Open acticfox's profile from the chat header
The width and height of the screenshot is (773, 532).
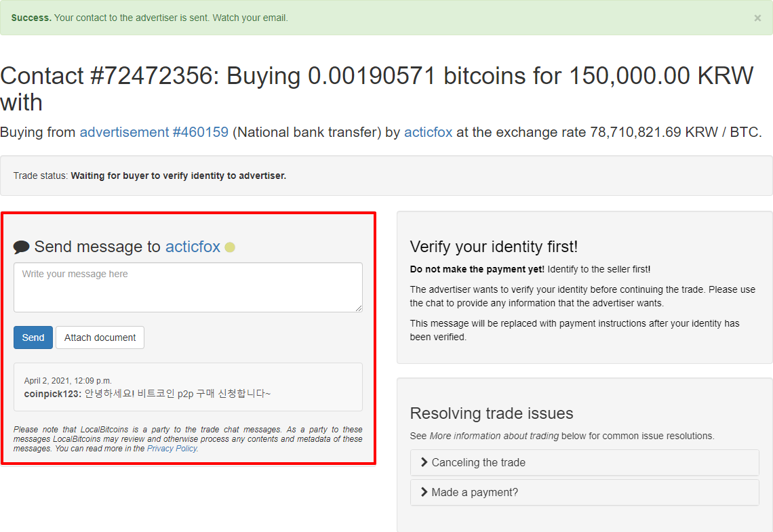(x=193, y=247)
